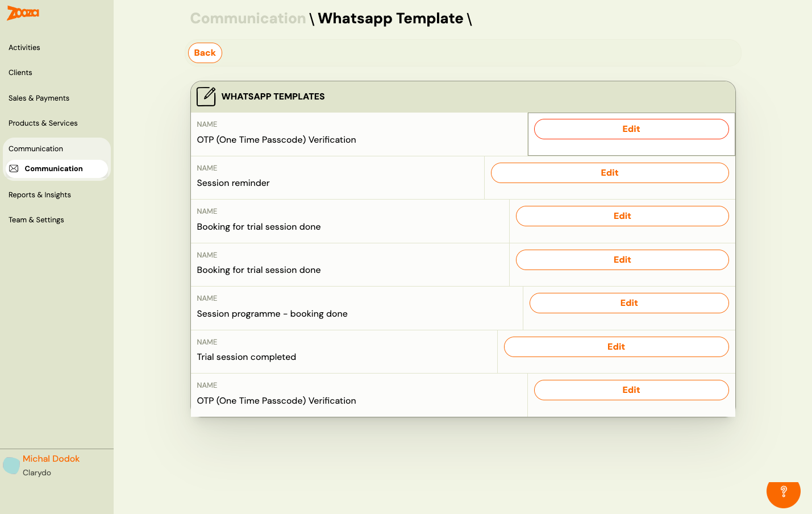Open Clients from the sidebar
The width and height of the screenshot is (812, 514).
(20, 72)
